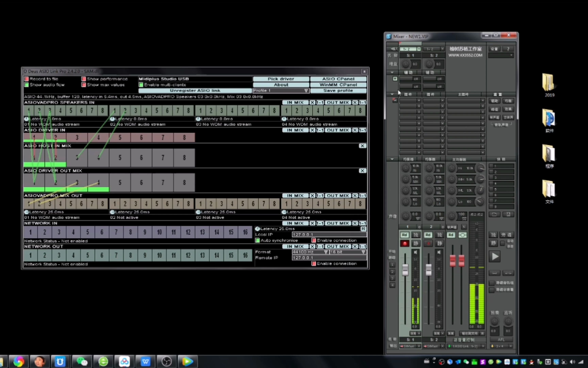
Task: Arm record on Mixer channel 1
Action: point(405,243)
